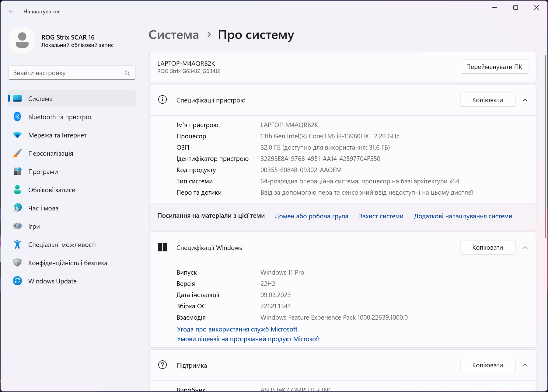548x392 pixels.
Task: Open Час і мова settings
Action: tap(72, 208)
